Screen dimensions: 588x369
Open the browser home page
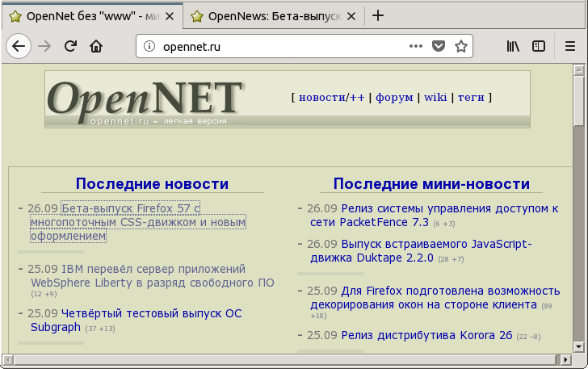point(96,46)
